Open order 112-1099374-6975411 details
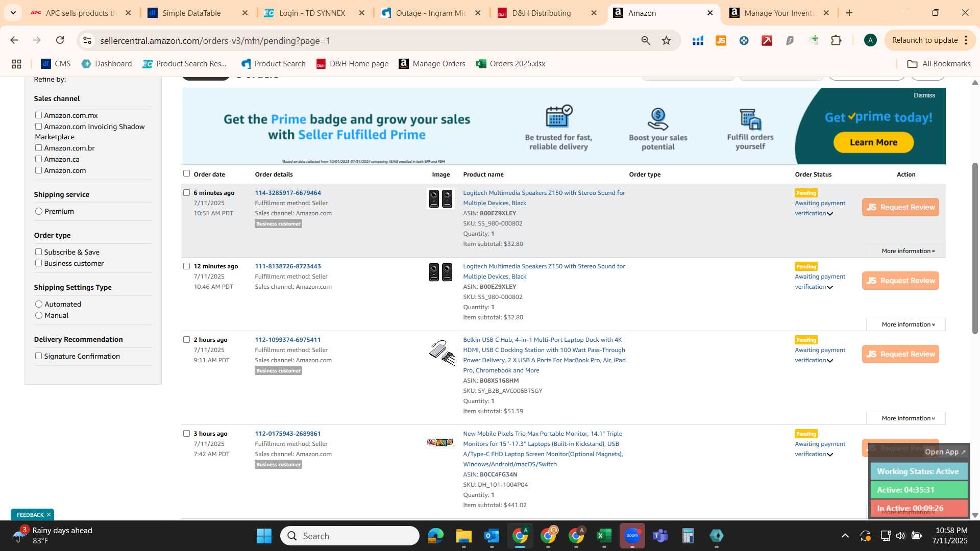The image size is (980, 551). click(288, 340)
